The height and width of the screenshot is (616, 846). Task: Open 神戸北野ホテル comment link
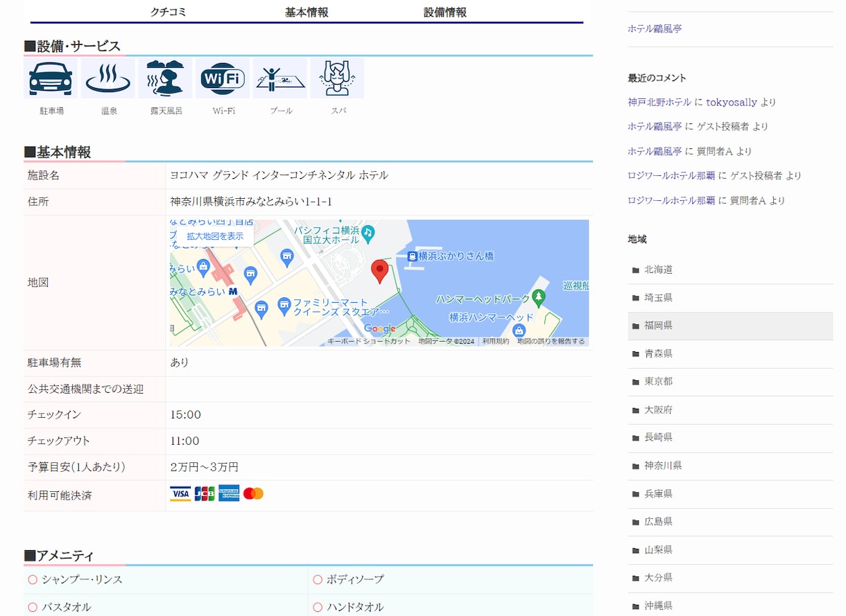coord(659,102)
